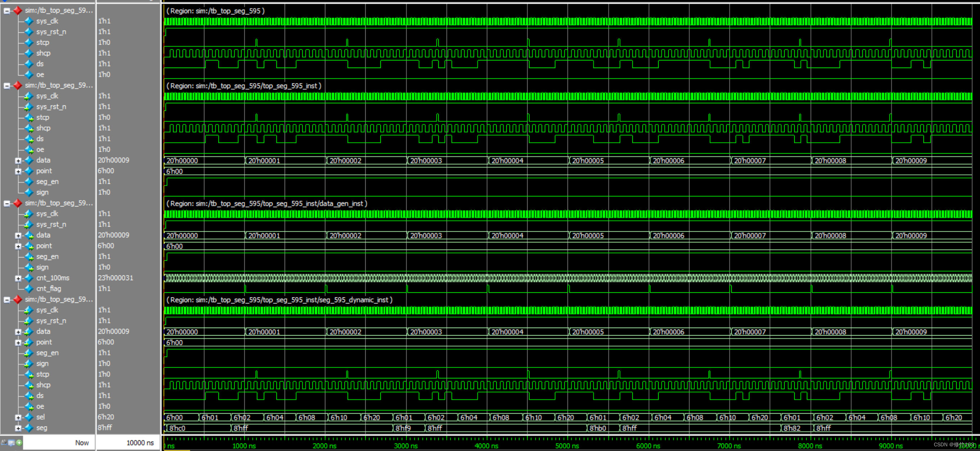Click the 20'h00005 value in top_seg_595_inst data waveform
This screenshot has height=451, width=980.
click(x=588, y=160)
